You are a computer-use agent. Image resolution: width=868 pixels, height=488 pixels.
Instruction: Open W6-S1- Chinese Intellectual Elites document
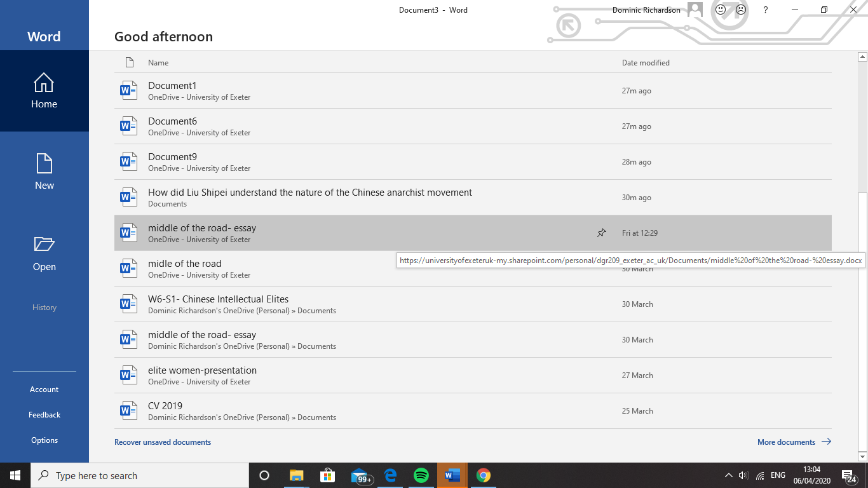click(473, 304)
